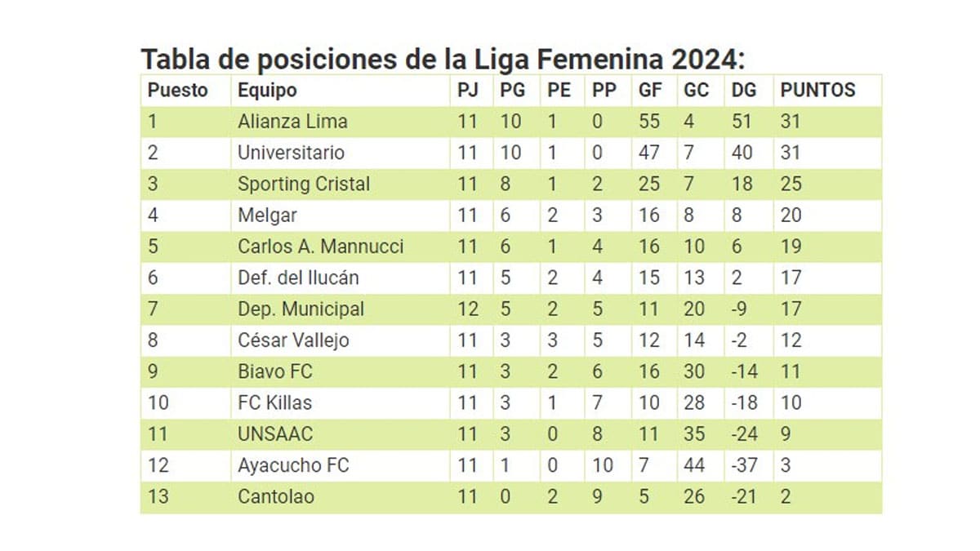
Task: Click the Melgar team cell
Action: (267, 216)
